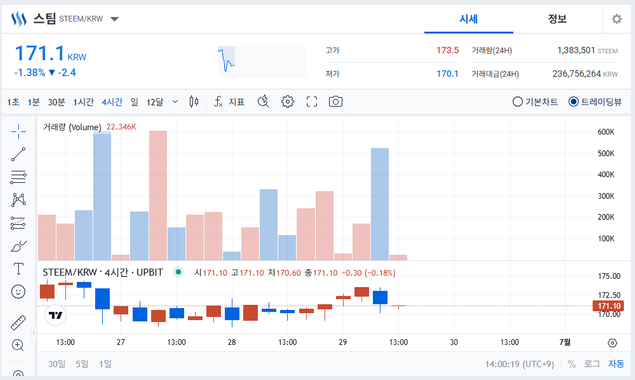The width and height of the screenshot is (635, 380).
Task: Open chart settings gear in toolbar
Action: (x=288, y=102)
